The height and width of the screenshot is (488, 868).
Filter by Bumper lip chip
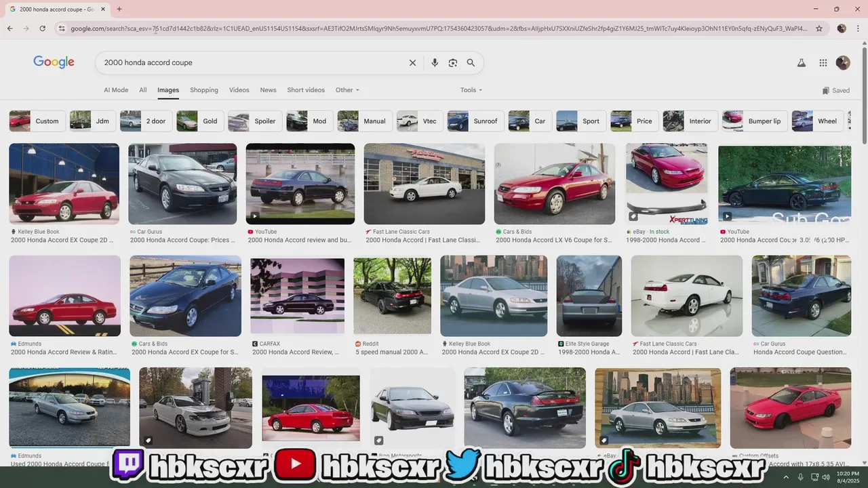click(755, 121)
